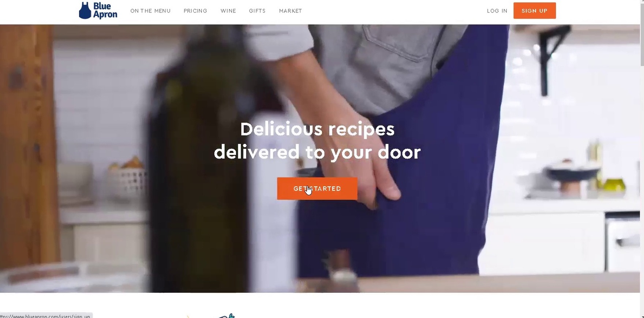Visit the Market page

291,11
